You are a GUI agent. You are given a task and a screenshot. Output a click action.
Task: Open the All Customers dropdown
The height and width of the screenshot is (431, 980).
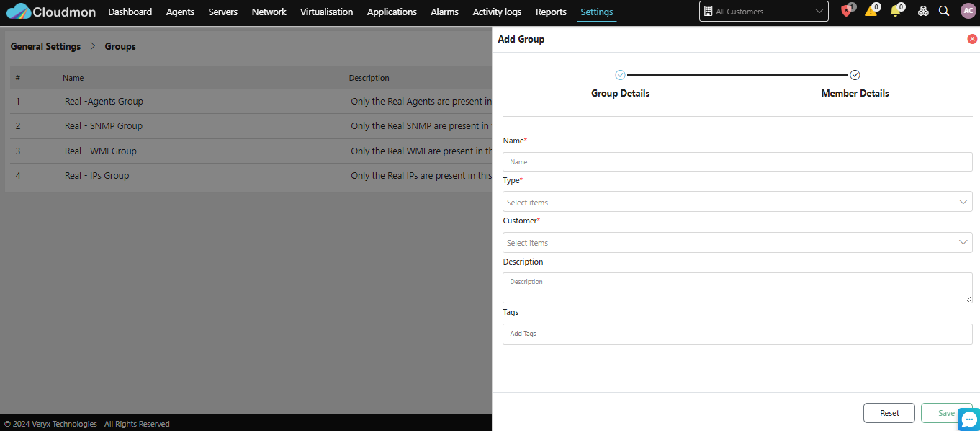pyautogui.click(x=764, y=12)
